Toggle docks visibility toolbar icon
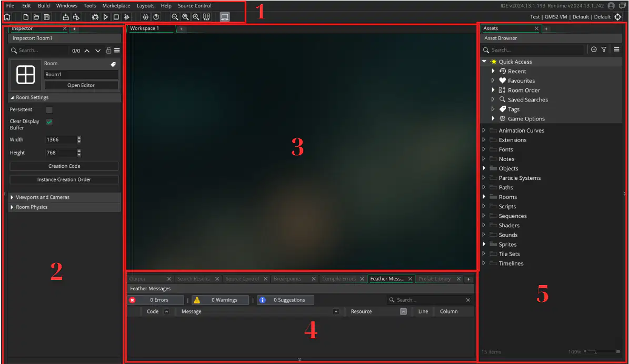629x364 pixels. pos(206,17)
